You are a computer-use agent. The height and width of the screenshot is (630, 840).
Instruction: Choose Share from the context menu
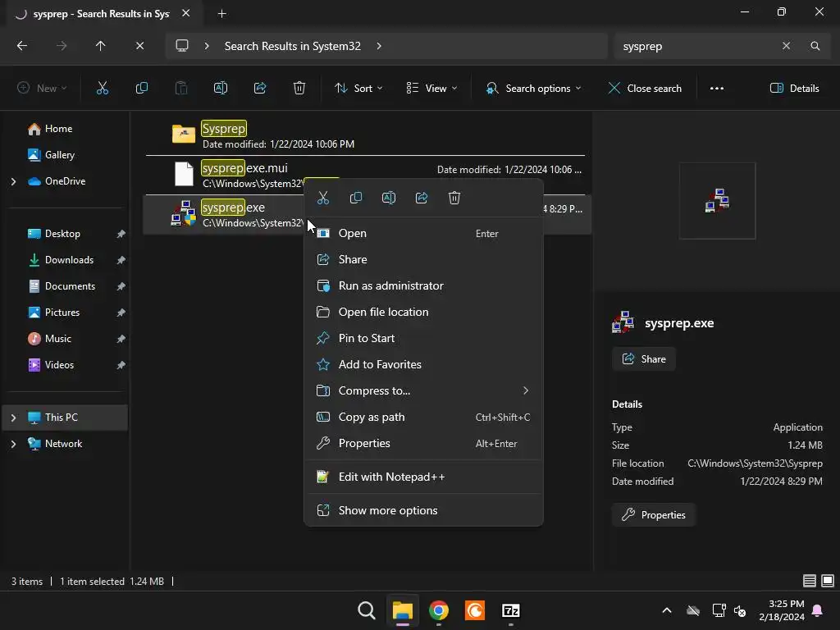coord(423,259)
